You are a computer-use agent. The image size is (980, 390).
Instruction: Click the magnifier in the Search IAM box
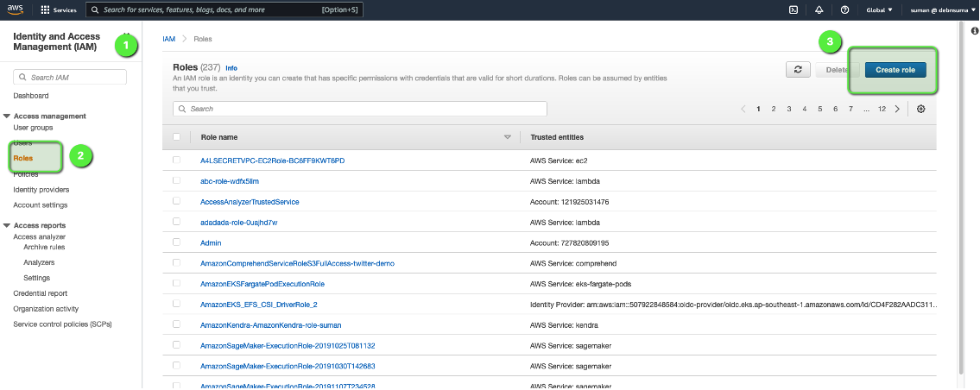point(23,78)
